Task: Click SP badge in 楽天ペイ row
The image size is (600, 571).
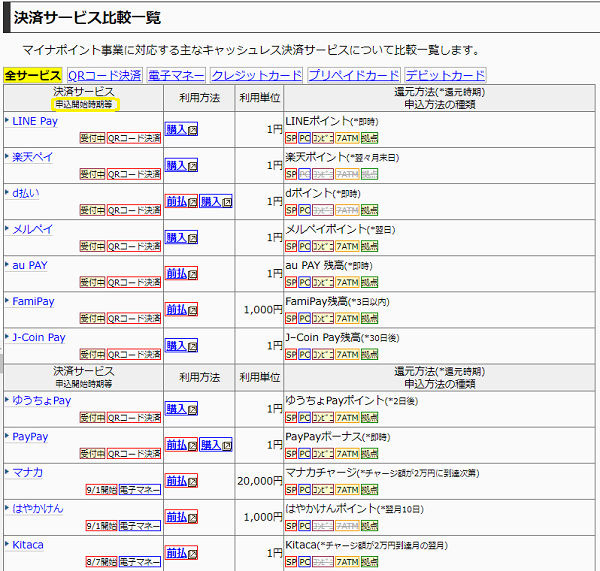Action: coord(291,174)
